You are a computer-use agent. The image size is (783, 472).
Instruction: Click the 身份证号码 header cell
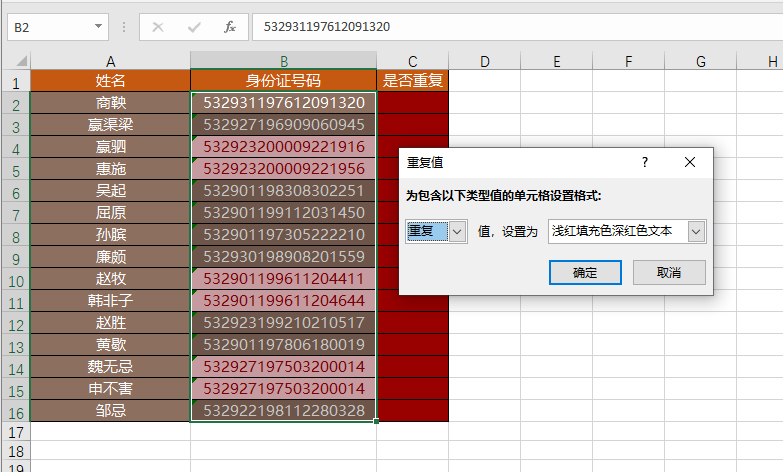click(x=284, y=80)
